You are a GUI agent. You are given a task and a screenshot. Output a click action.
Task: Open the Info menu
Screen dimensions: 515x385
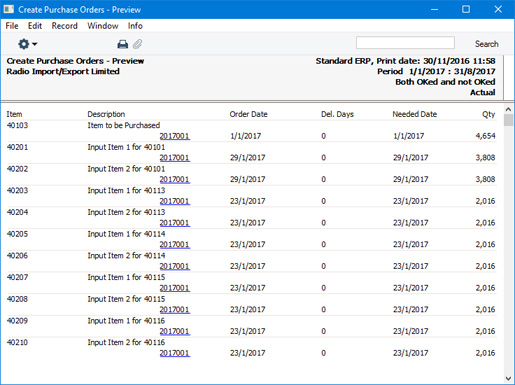pos(135,26)
